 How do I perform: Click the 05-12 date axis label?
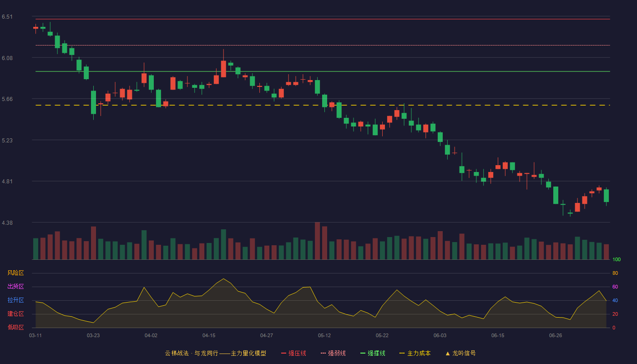324,335
